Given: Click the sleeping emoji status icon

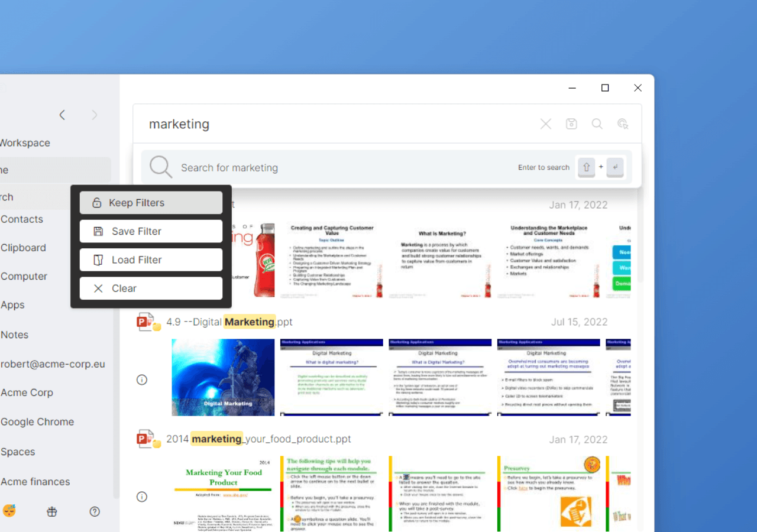Looking at the screenshot, I should click(9, 511).
